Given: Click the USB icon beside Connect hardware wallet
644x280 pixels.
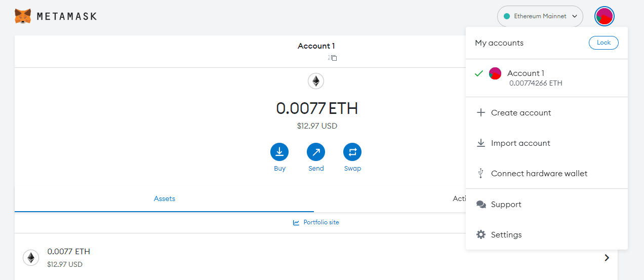Looking at the screenshot, I should pos(481,173).
